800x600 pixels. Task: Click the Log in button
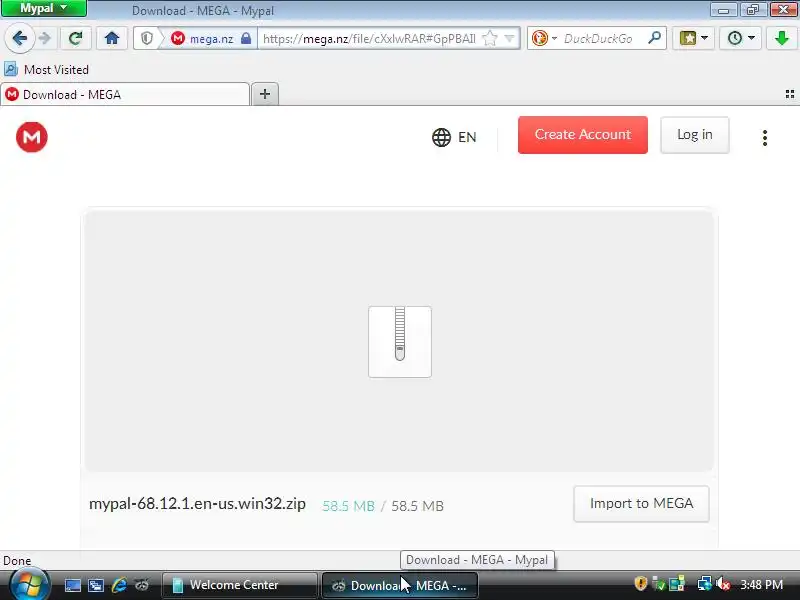click(694, 135)
